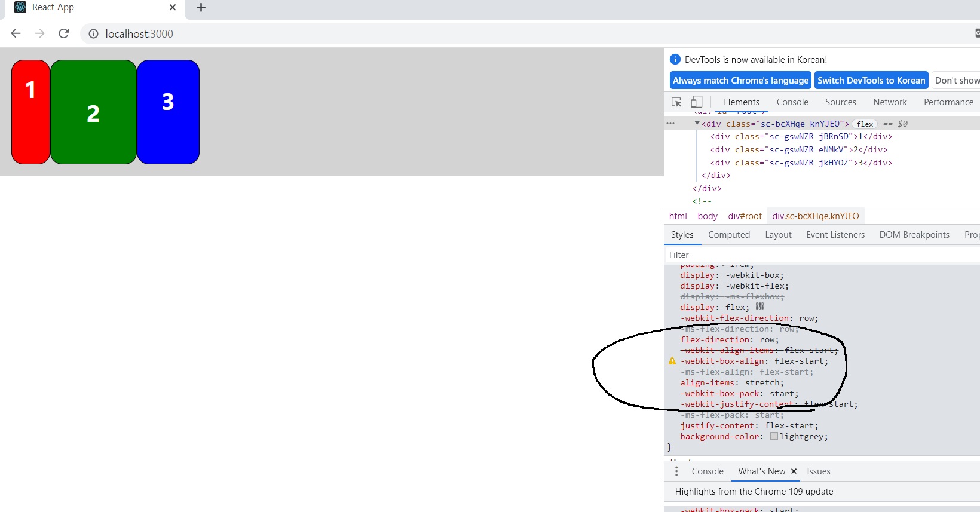Image resolution: width=980 pixels, height=512 pixels.
Task: Open the Elements panel tab
Action: (742, 102)
